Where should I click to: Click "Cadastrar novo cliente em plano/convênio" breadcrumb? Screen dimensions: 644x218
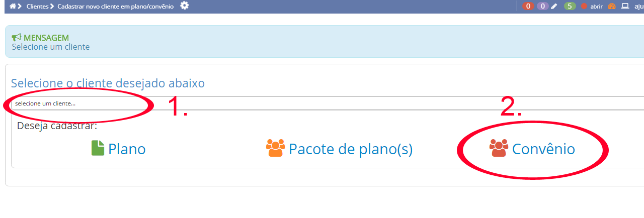[116, 7]
